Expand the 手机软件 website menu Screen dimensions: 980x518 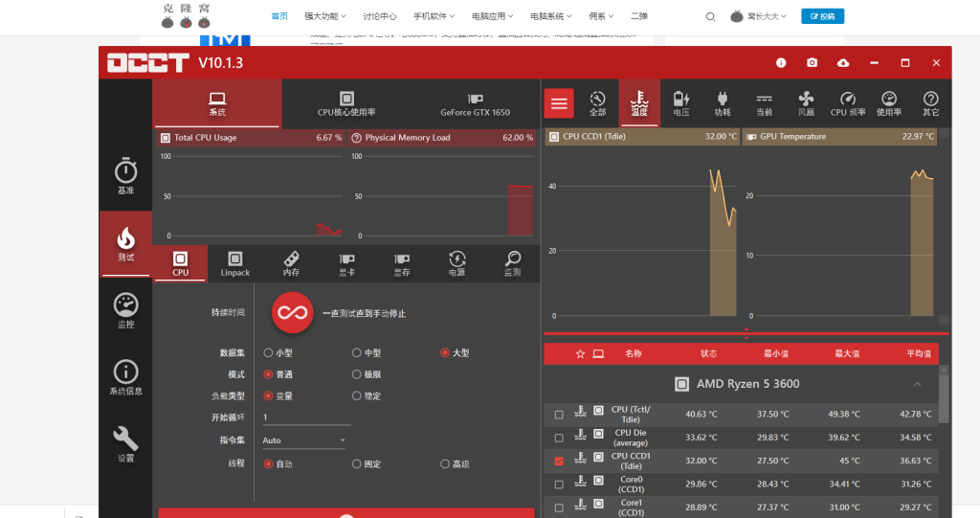(x=434, y=16)
